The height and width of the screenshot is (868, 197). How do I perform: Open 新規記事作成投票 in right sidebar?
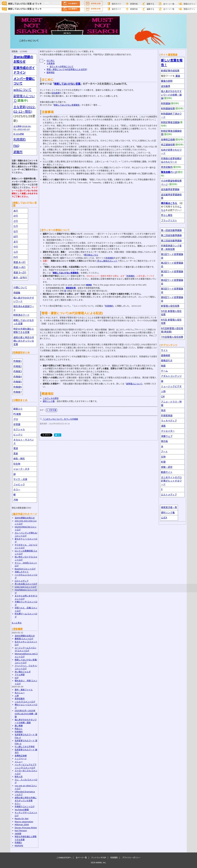[x=170, y=71]
